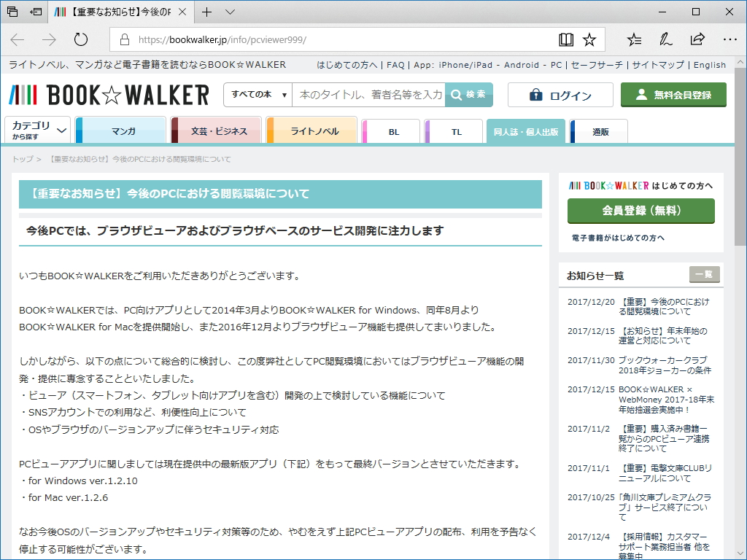
Task: Open 採用情報 カスタマーサポート notice
Action: pyautogui.click(x=664, y=546)
